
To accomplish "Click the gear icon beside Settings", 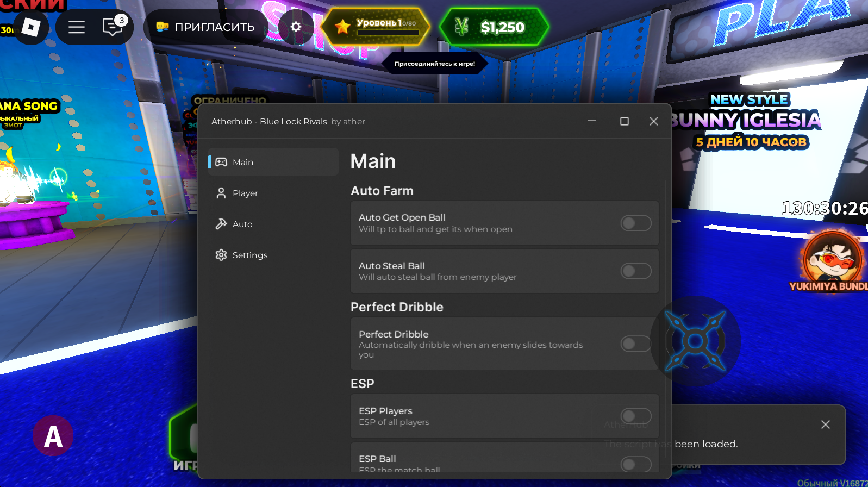I will click(221, 255).
